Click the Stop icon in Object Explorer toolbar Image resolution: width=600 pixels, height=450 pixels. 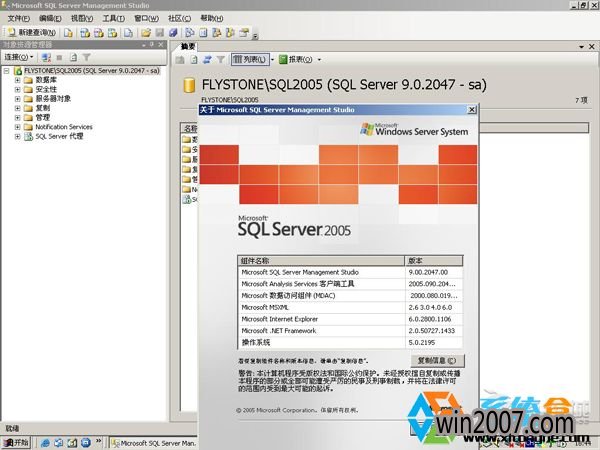(59, 57)
